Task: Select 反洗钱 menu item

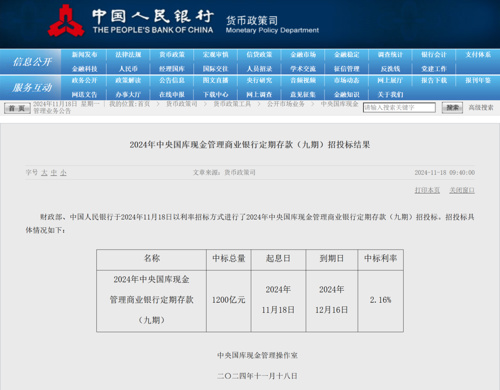Action: [x=390, y=69]
